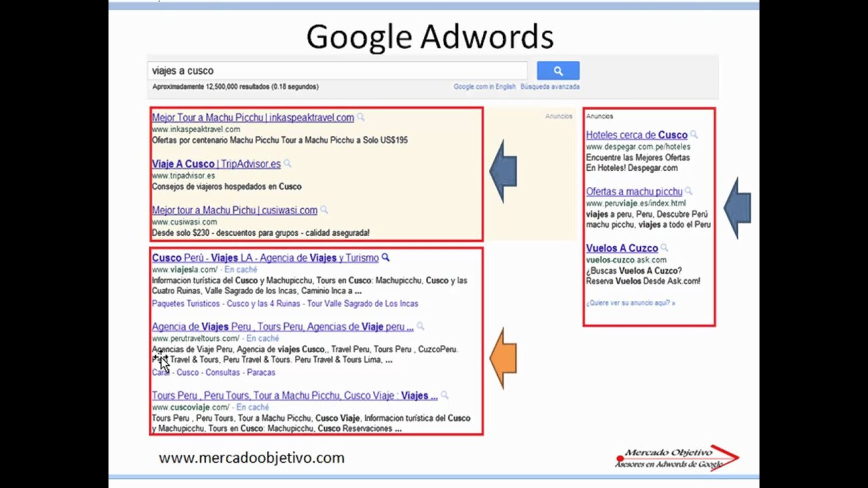Click blue preview magnifier beside Viajes LA result
Screen dimensions: 868x488
point(386,258)
